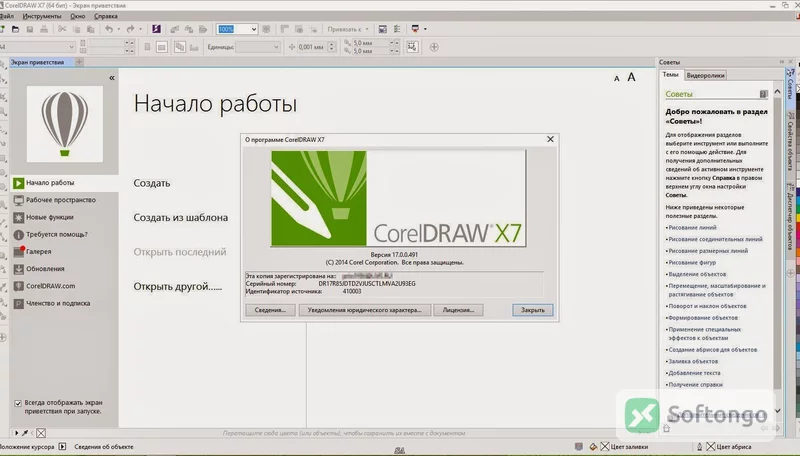
Task: Expand the application launcher arrow
Action: tap(425, 29)
